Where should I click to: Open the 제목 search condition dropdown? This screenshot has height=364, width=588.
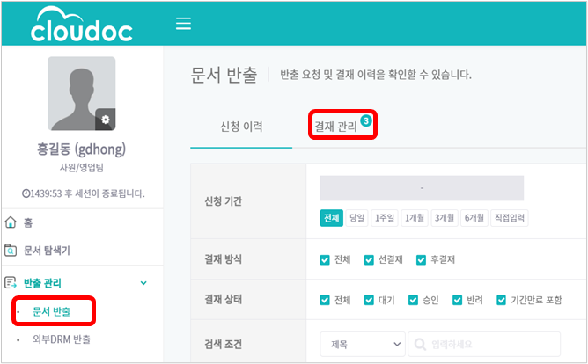(x=361, y=343)
